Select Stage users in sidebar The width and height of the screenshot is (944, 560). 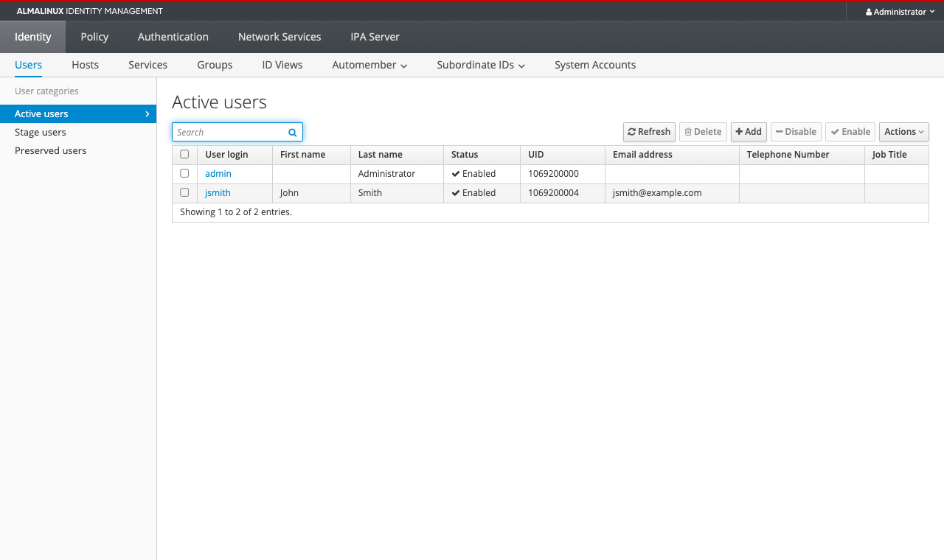point(41,133)
